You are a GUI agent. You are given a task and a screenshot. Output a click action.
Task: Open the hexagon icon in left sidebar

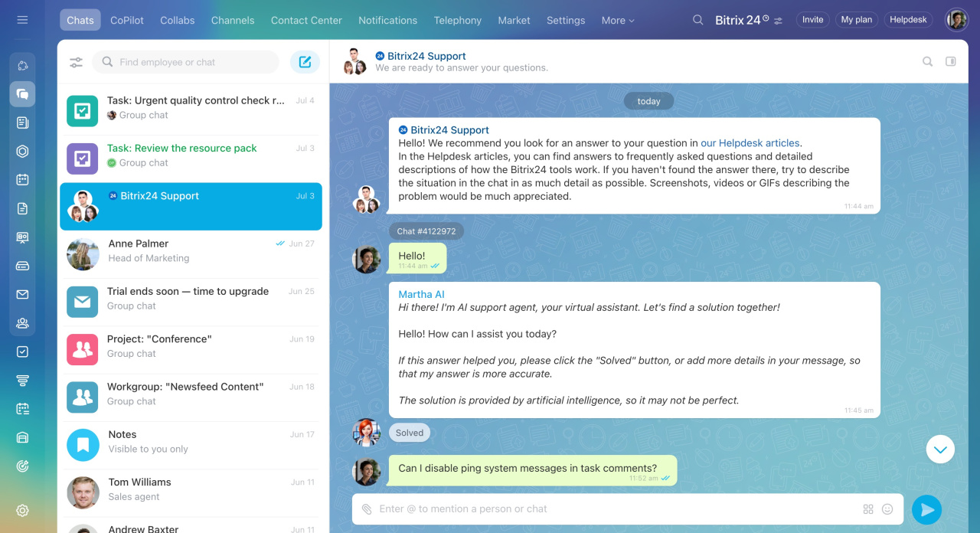[x=22, y=151]
